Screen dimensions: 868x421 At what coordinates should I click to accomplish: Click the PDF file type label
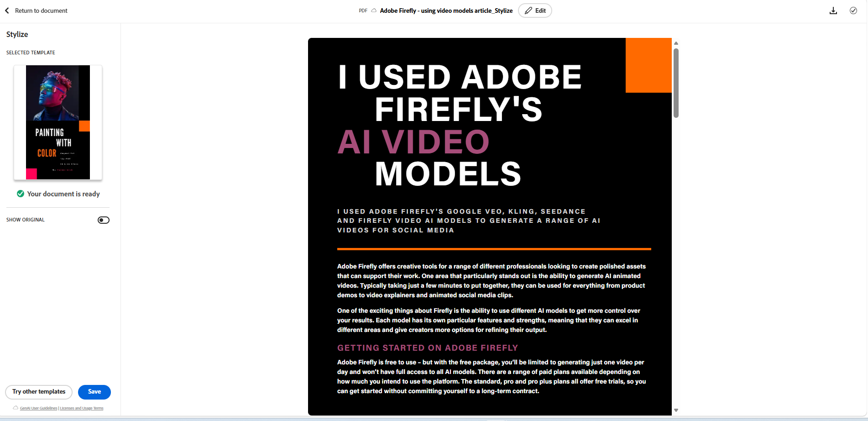pyautogui.click(x=363, y=11)
